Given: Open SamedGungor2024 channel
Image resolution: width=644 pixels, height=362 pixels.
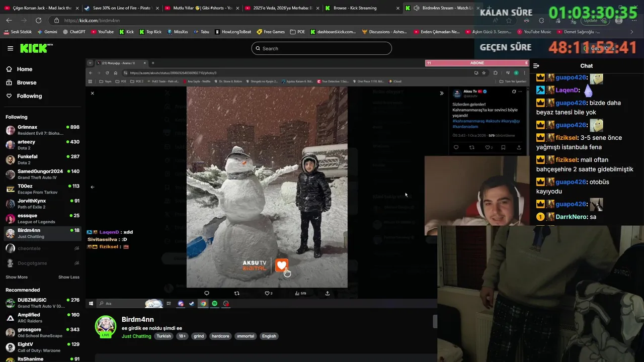Looking at the screenshot, I should point(43,174).
